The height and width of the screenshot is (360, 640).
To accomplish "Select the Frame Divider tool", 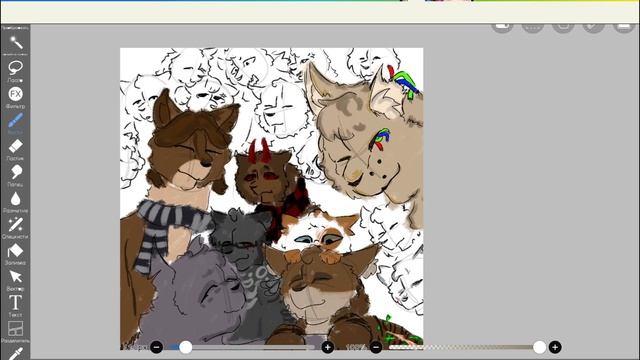I will 16,331.
